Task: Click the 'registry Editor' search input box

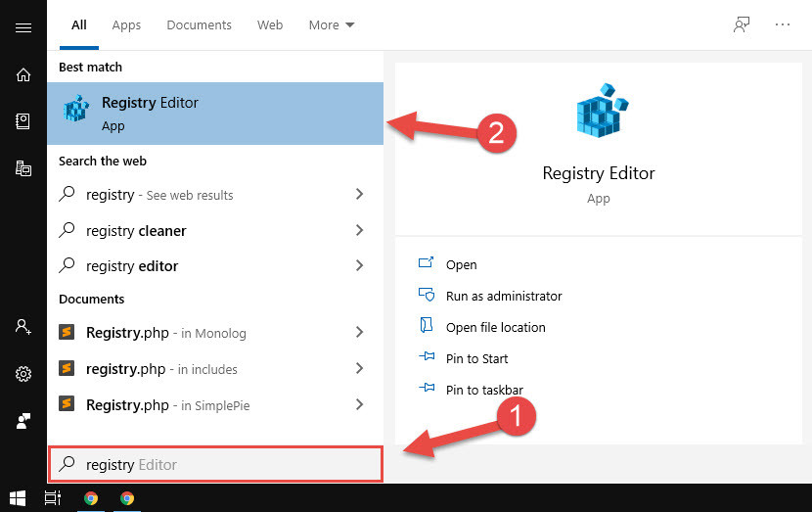Action: point(215,464)
